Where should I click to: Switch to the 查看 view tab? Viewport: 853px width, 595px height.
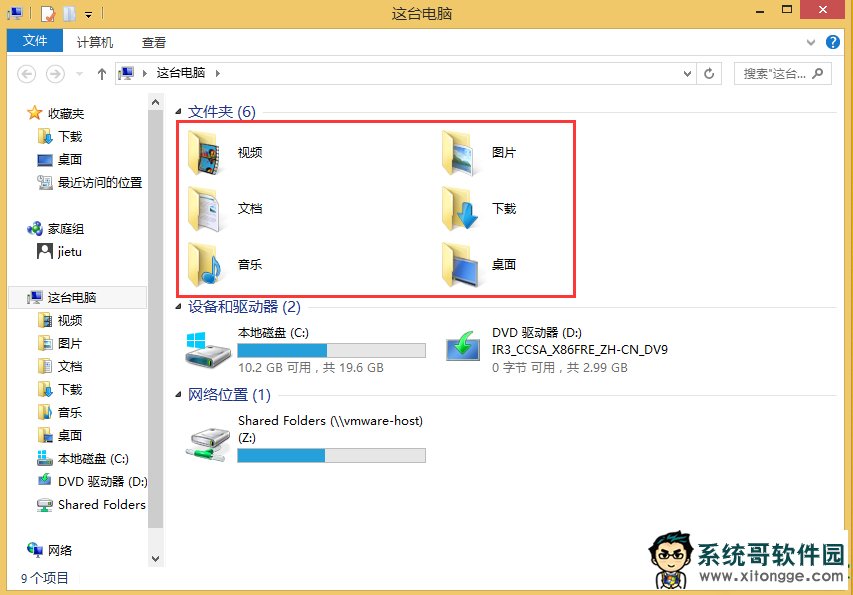point(153,42)
